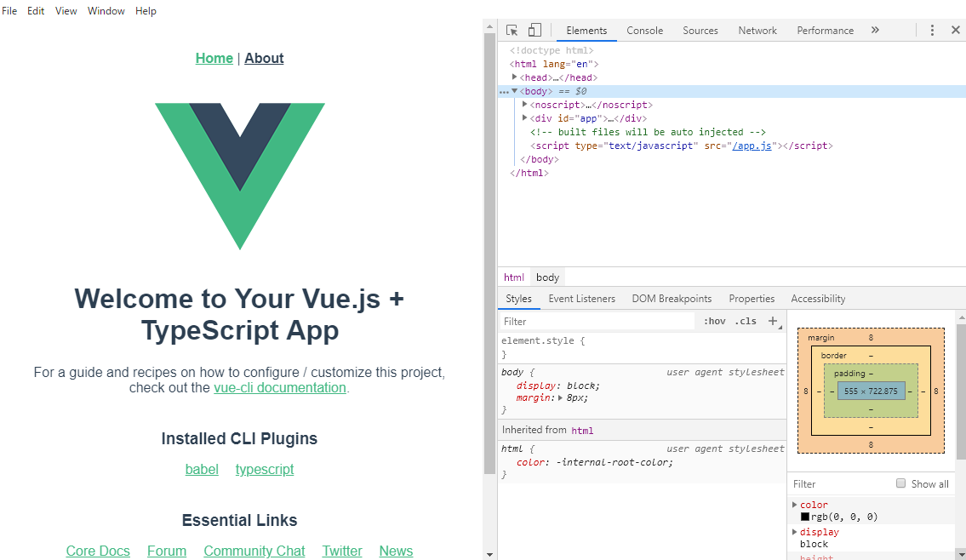Click the Vue logo image
This screenshot has width=966, height=560.
coord(240,176)
